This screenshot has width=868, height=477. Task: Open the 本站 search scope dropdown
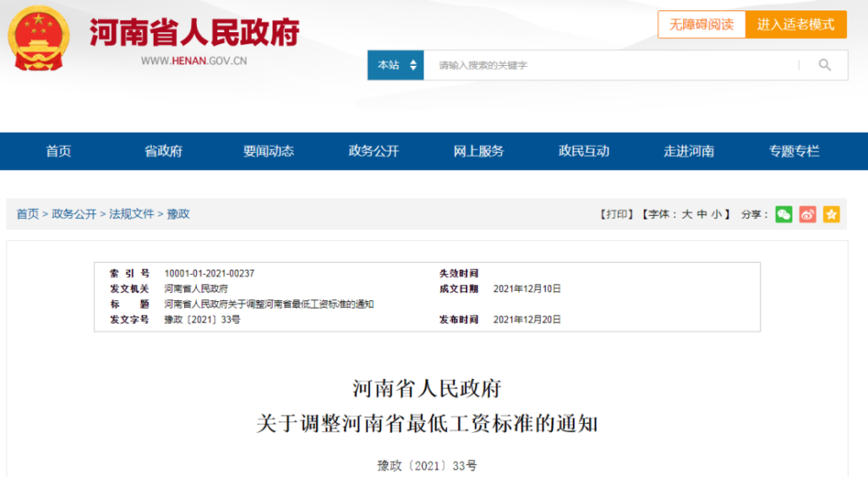(396, 65)
